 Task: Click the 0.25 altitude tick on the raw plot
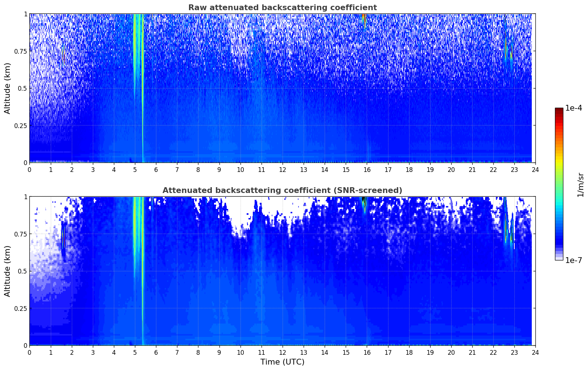coord(21,126)
